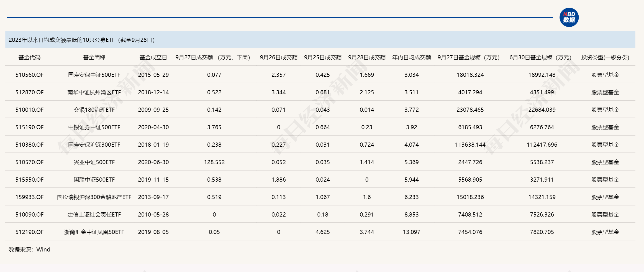Click the 2010-05-28 inception date cell
644x272 pixels.
153,215
